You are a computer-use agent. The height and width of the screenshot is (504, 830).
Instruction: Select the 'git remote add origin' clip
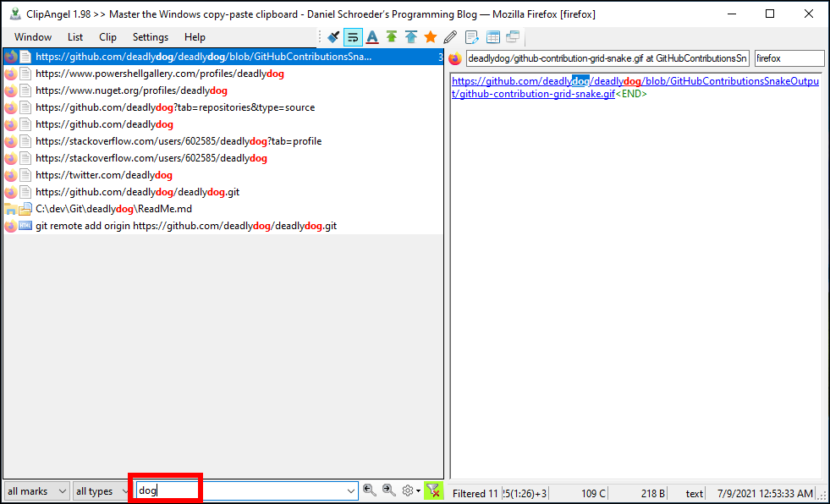(x=223, y=226)
